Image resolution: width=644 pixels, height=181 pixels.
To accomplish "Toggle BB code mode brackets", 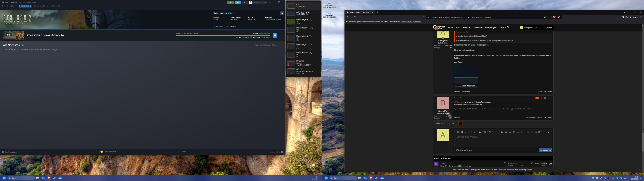I will click(536, 132).
